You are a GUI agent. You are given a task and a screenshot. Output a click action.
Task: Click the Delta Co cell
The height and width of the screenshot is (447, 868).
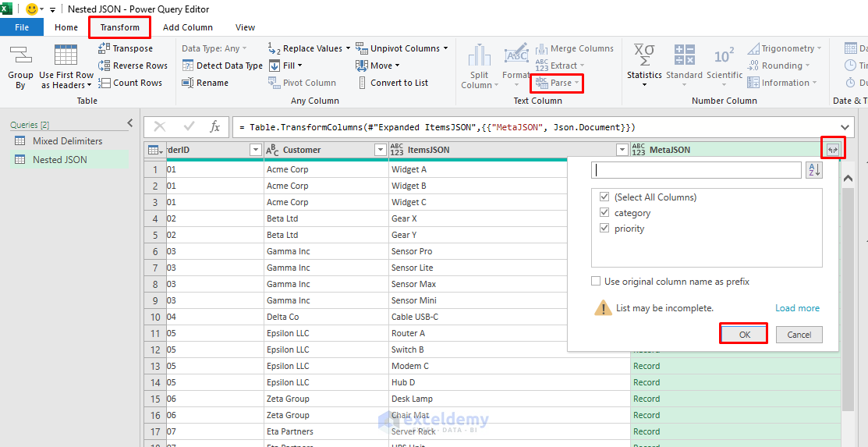(326, 317)
